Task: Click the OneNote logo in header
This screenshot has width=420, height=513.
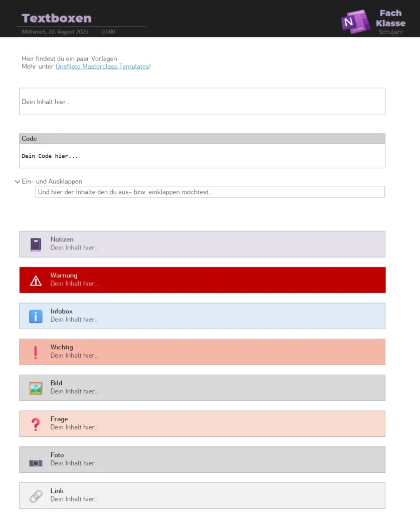Action: (x=355, y=21)
